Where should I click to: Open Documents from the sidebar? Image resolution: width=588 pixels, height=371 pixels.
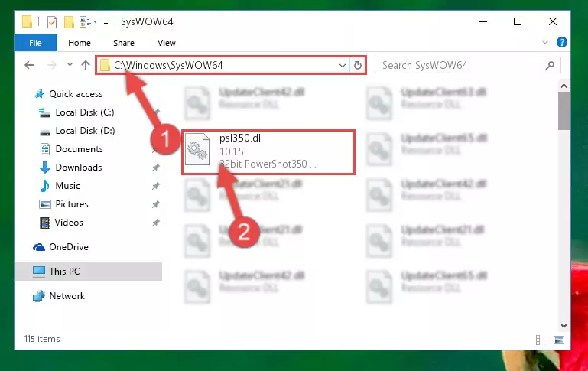click(x=79, y=149)
